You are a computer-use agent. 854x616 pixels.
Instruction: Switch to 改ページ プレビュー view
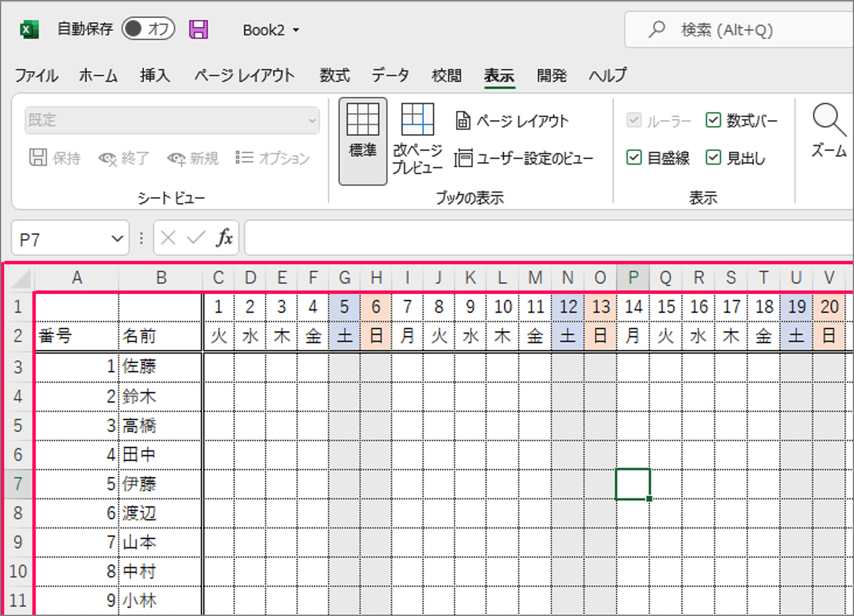coord(417,140)
